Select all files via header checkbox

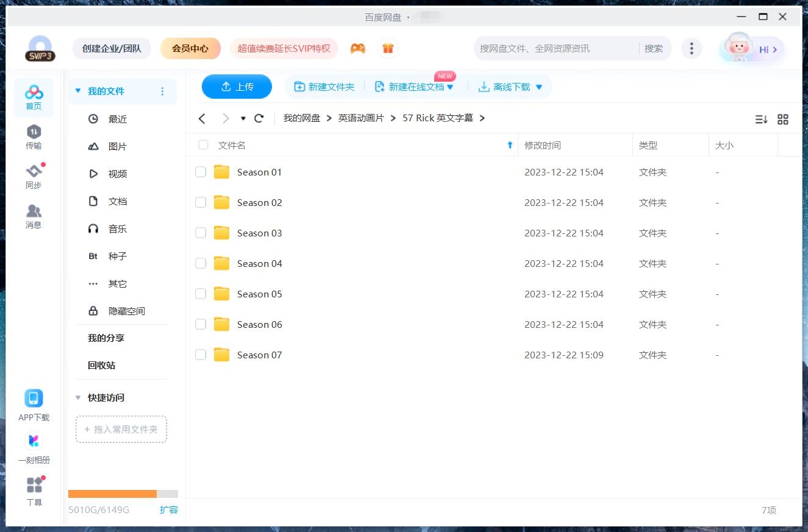(x=202, y=145)
